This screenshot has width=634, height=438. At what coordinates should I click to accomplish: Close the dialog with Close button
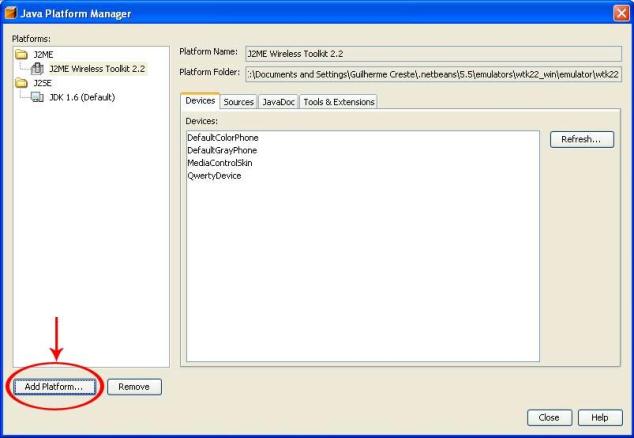click(x=549, y=418)
